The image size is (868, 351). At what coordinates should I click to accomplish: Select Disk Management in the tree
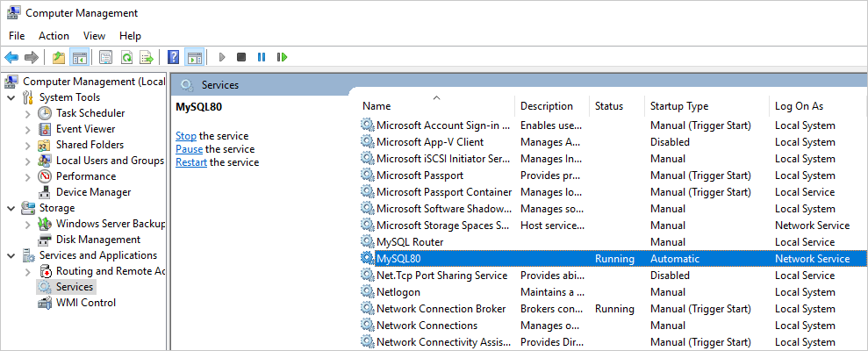(97, 240)
